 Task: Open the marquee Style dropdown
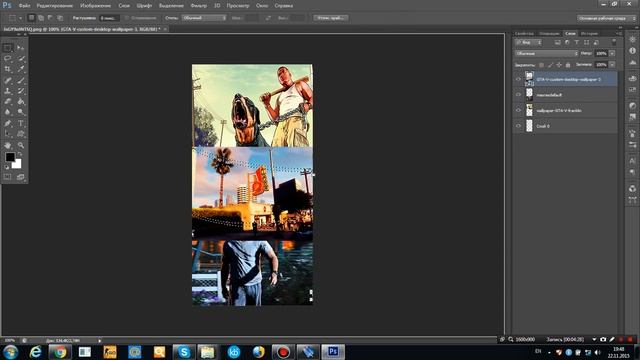coord(204,18)
